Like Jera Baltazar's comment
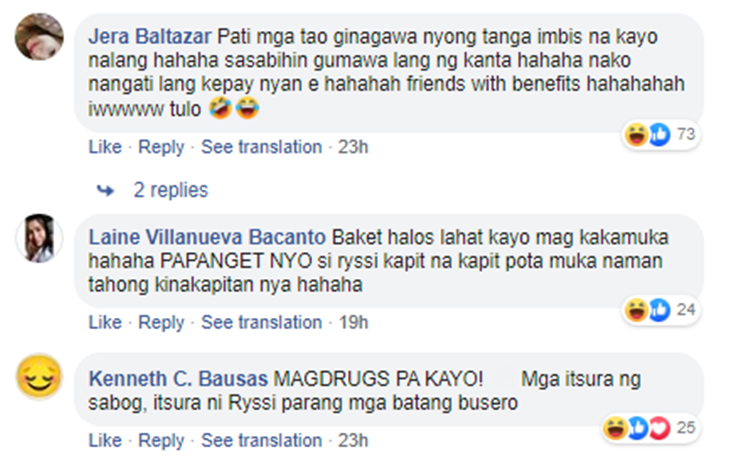The width and height of the screenshot is (750, 469). [x=105, y=147]
